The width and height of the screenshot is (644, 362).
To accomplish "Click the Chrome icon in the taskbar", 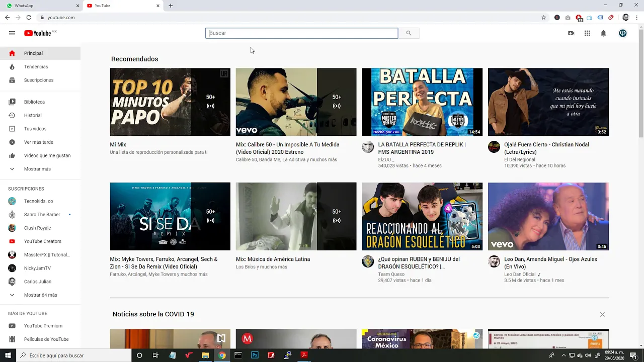I will click(222, 355).
